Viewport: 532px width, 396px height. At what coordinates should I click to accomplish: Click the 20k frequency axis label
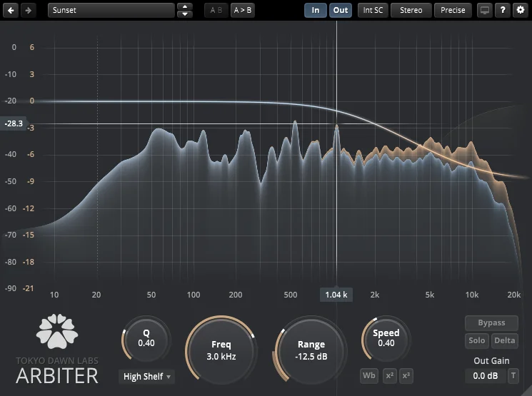coord(513,295)
